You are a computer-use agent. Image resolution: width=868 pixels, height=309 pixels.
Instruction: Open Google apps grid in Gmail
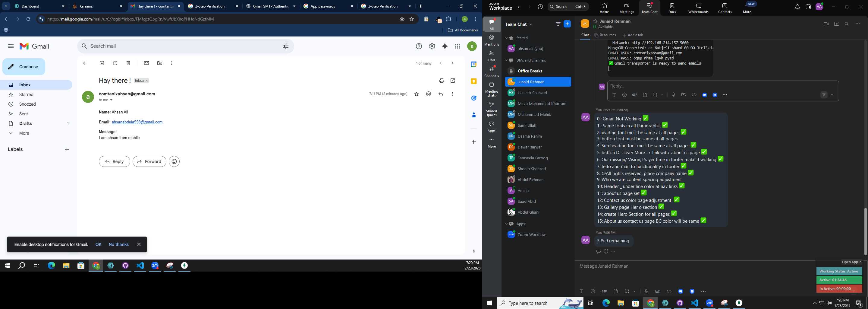[458, 46]
